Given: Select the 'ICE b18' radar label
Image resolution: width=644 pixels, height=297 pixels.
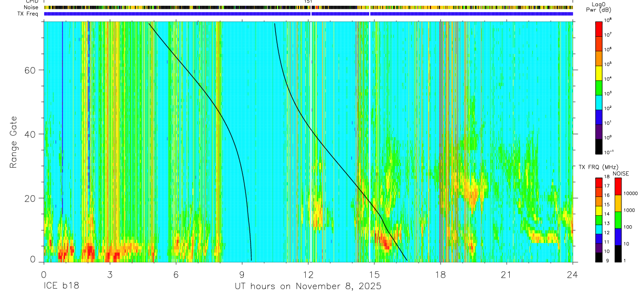Looking at the screenshot, I should coord(61,287).
